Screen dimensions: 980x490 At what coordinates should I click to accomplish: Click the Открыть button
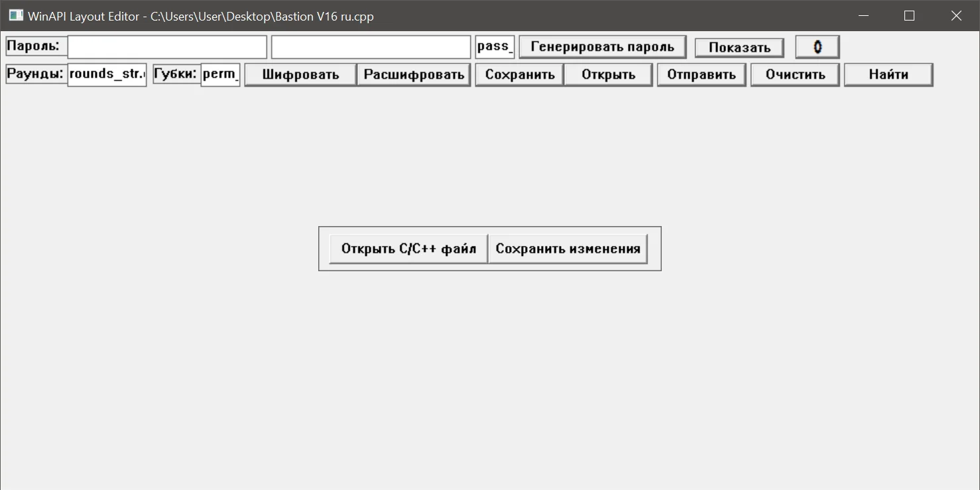pyautogui.click(x=608, y=74)
